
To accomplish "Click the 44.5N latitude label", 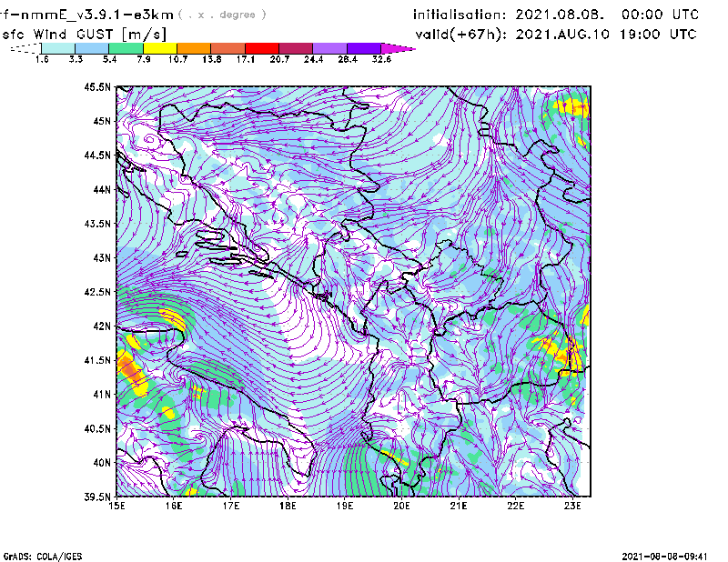I will pyautogui.click(x=97, y=155).
